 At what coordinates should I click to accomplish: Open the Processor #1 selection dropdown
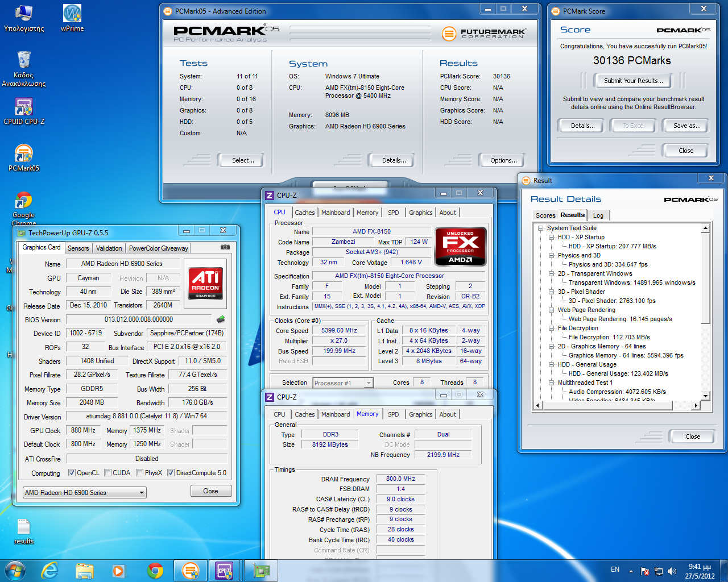click(x=343, y=383)
